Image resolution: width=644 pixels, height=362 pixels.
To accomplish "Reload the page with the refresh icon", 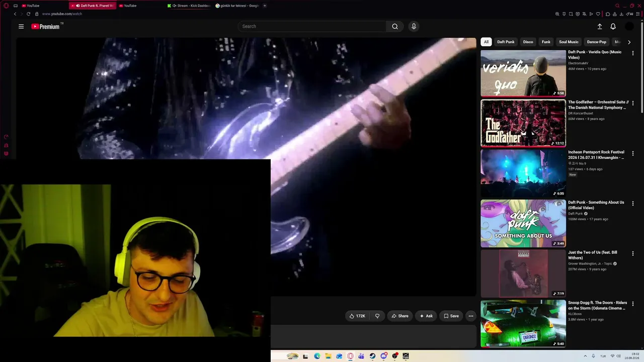I will (28, 14).
